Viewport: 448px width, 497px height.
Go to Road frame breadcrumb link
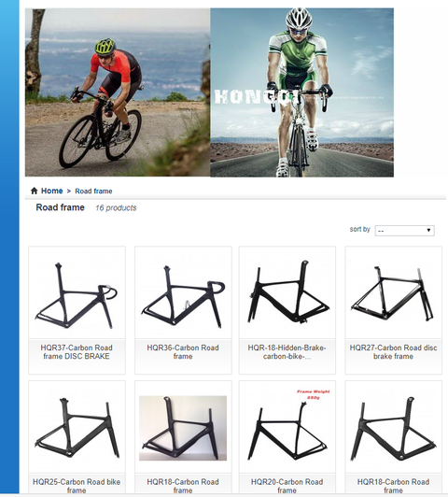[93, 192]
